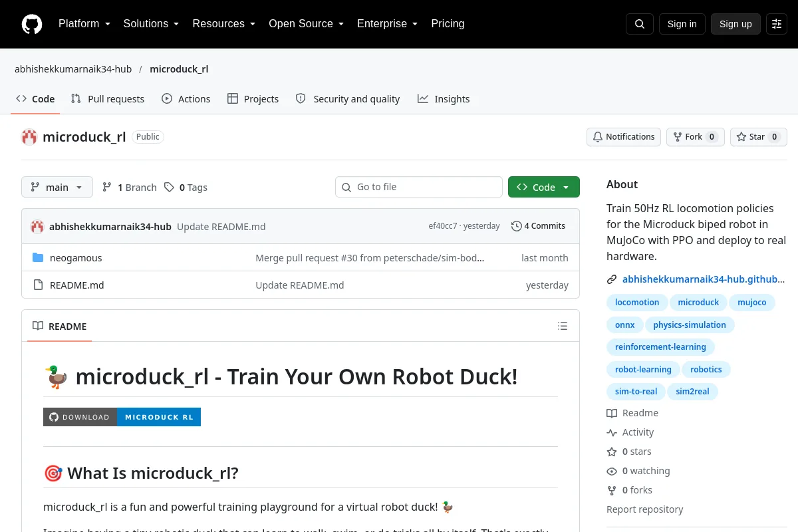Open abhishekkumarnaik34-hub owner link in breadcrumb
Screen dimensions: 798x532
pos(73,69)
